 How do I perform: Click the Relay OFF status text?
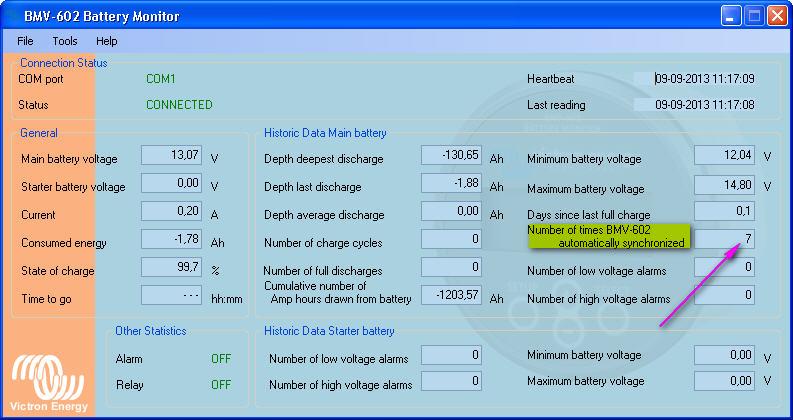click(x=221, y=384)
